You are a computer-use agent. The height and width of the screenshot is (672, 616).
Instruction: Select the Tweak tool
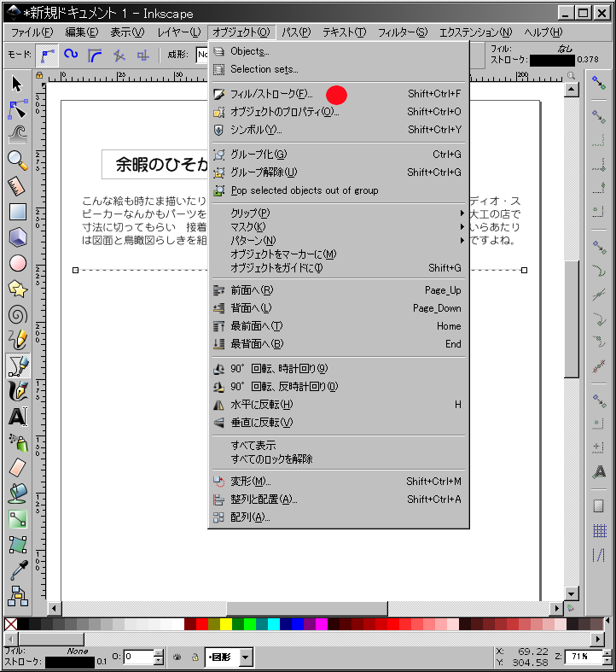coord(17,135)
